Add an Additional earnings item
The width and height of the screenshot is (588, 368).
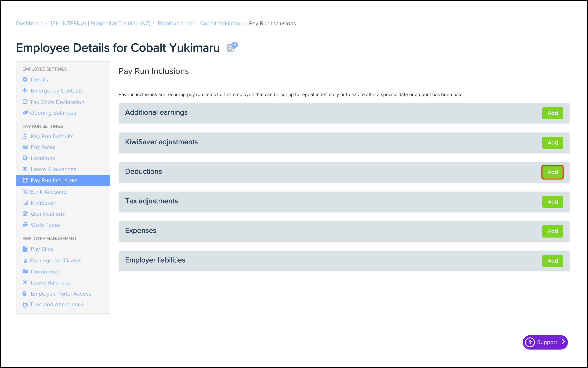click(553, 113)
